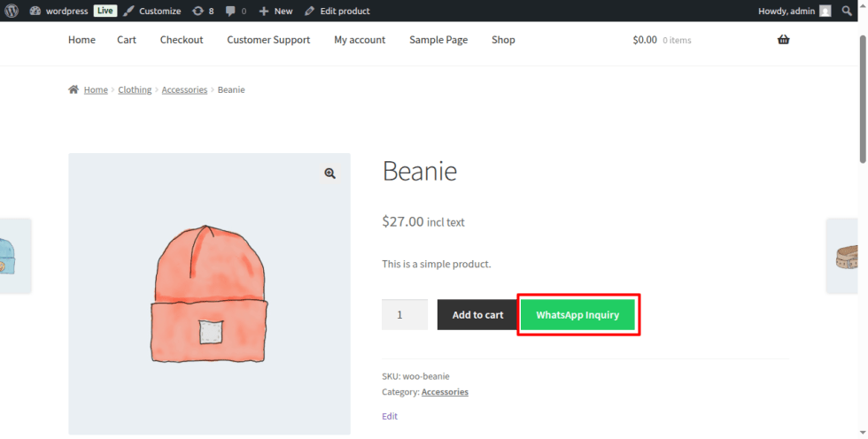Click the Clothing breadcrumb link
Image resolution: width=868 pixels, height=439 pixels.
(x=135, y=89)
